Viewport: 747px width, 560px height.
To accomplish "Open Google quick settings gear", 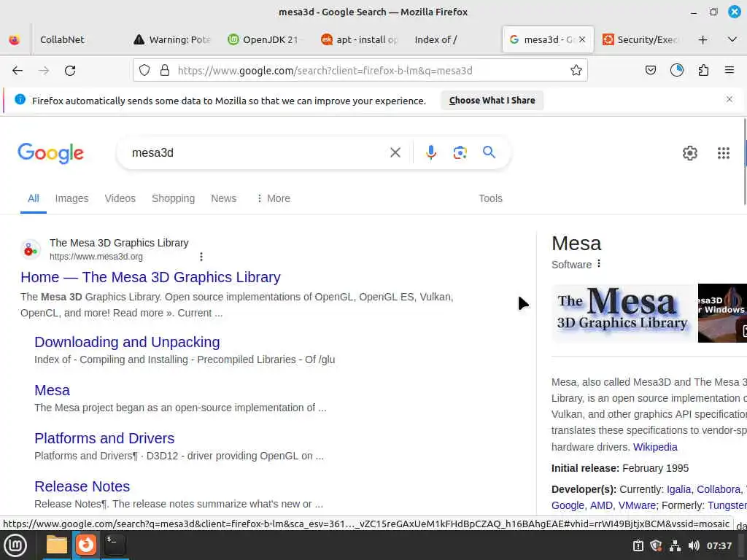I will (689, 153).
